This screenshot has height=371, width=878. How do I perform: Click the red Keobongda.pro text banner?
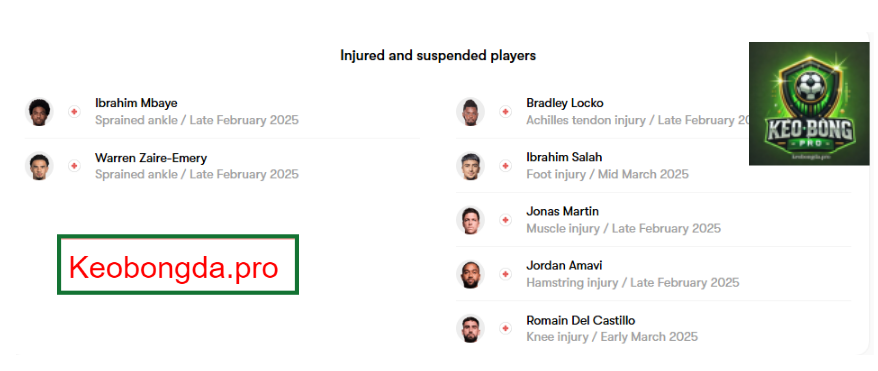pos(178,265)
